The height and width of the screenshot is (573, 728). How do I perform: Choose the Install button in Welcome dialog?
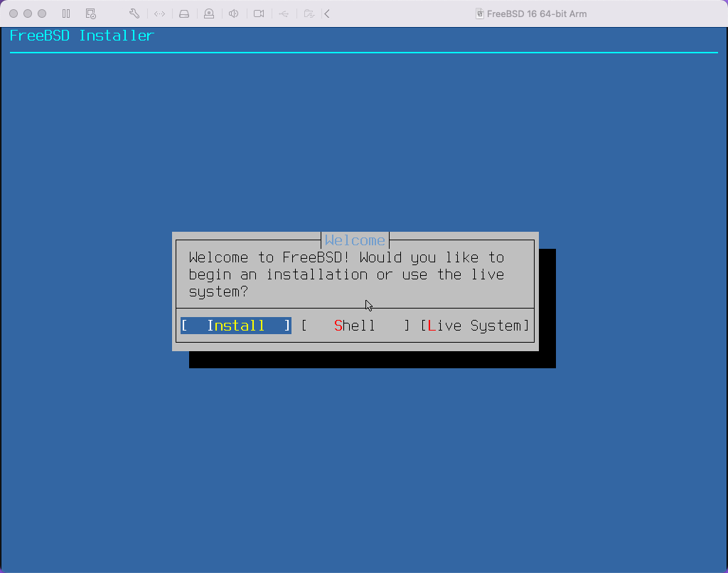click(x=236, y=326)
